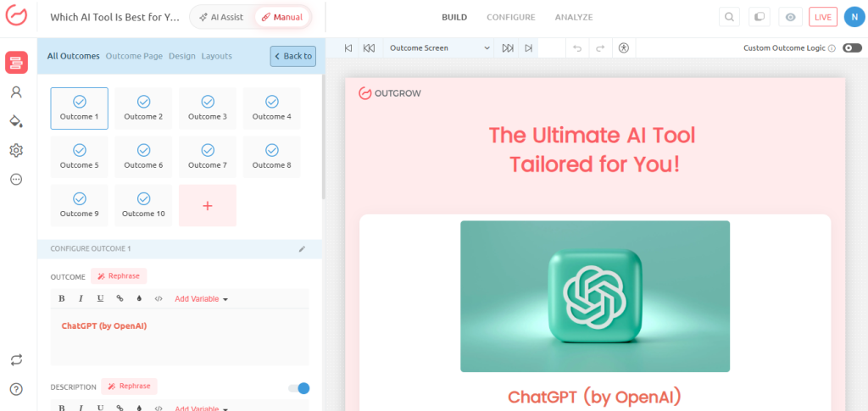Select the Design tab
Screen dimensions: 868x411
(x=182, y=56)
